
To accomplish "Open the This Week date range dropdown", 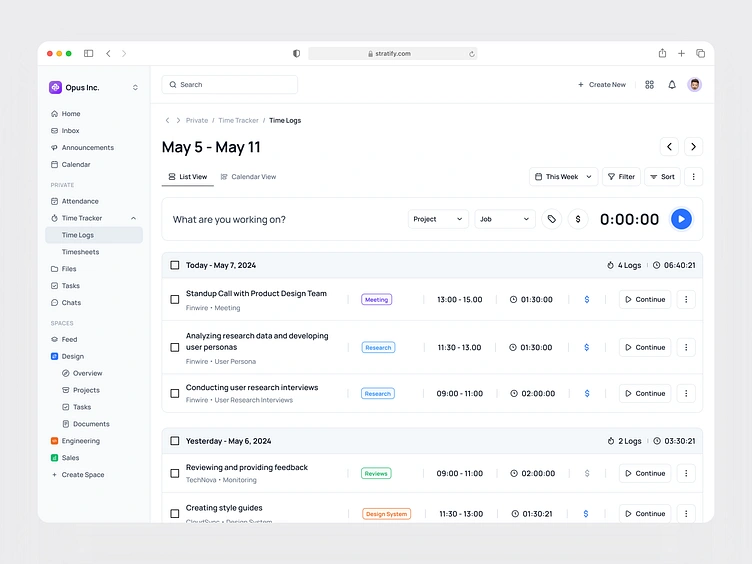I will click(x=564, y=177).
